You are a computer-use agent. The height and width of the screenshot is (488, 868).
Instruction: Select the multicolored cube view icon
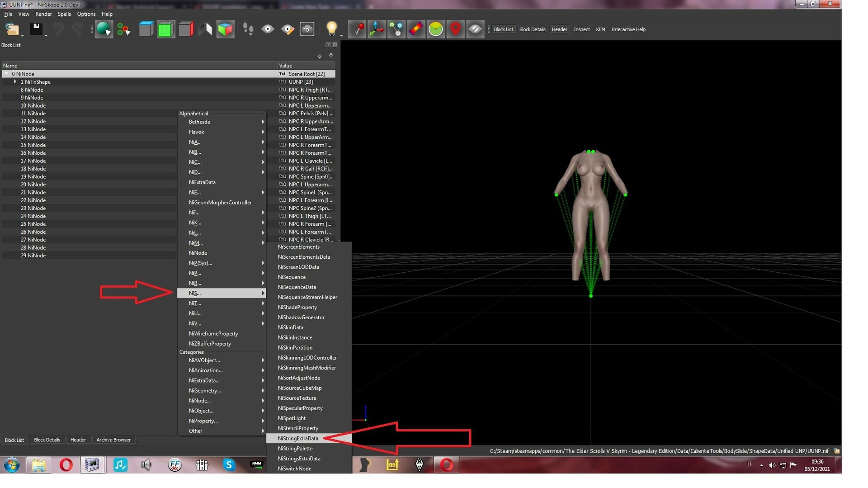pyautogui.click(x=226, y=29)
